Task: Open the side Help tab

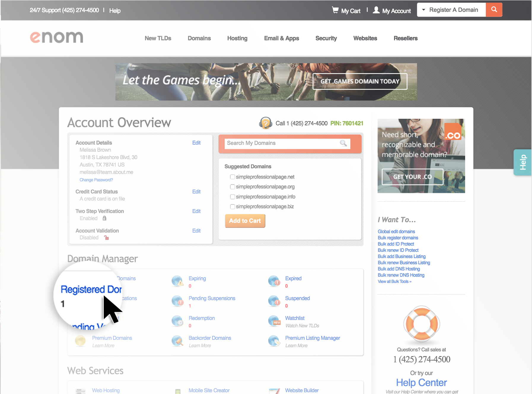Action: click(523, 162)
